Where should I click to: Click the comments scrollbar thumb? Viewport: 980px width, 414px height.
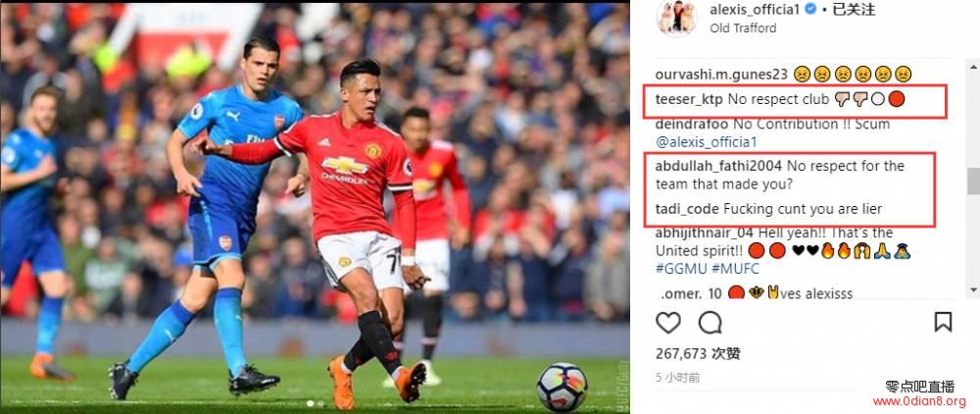[973, 181]
